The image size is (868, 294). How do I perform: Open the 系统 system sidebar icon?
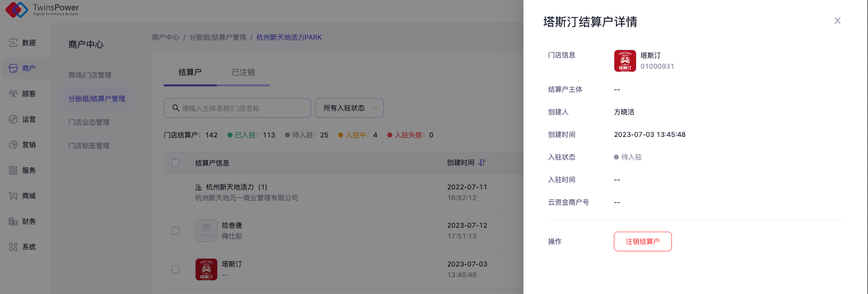point(13,247)
